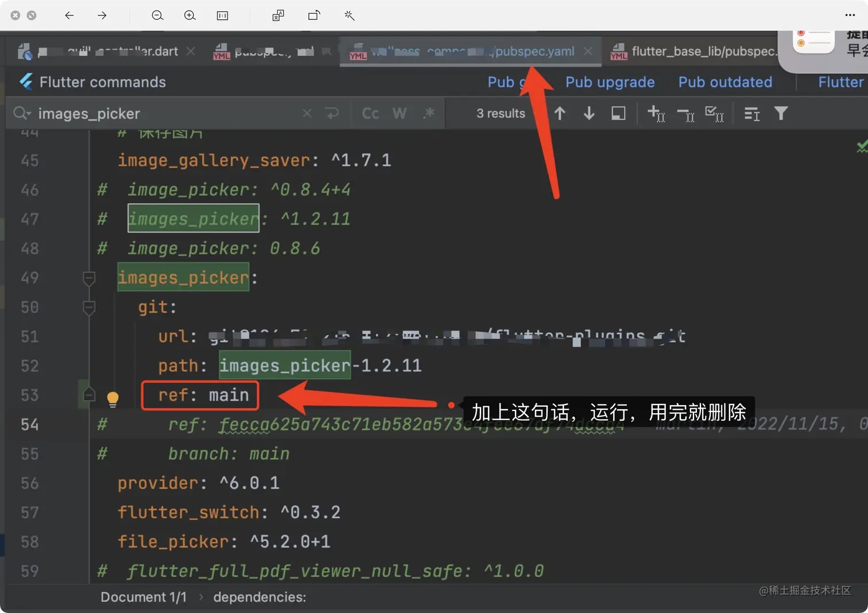Click the 'images_picker:' key on line 49
This screenshot has height=613, width=868.
(x=188, y=277)
